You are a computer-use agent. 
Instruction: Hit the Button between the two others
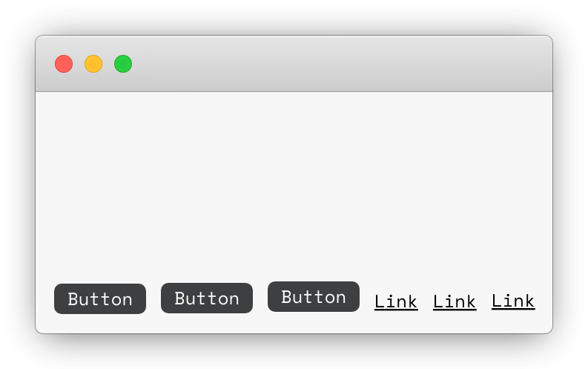pos(207,298)
